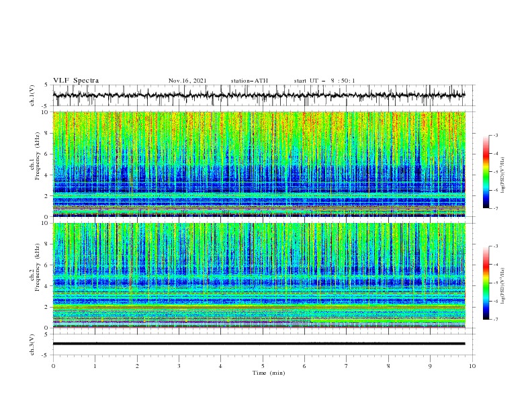Click the "start UT = 8 :50: 1" text
532x411 pixels.
click(324, 81)
